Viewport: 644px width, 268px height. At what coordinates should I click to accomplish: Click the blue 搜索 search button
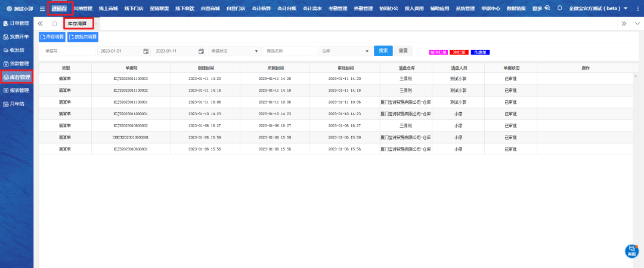pyautogui.click(x=383, y=51)
